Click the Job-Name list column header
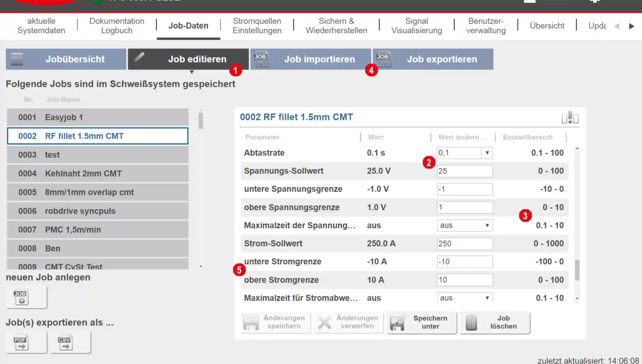The width and height of the screenshot is (642, 364). (63, 99)
